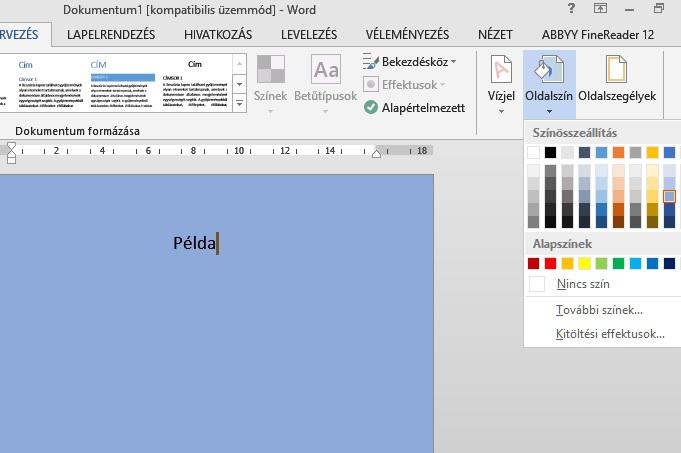This screenshot has width=681, height=453.
Task: Open the Effektusok effects dropdown
Action: [404, 85]
